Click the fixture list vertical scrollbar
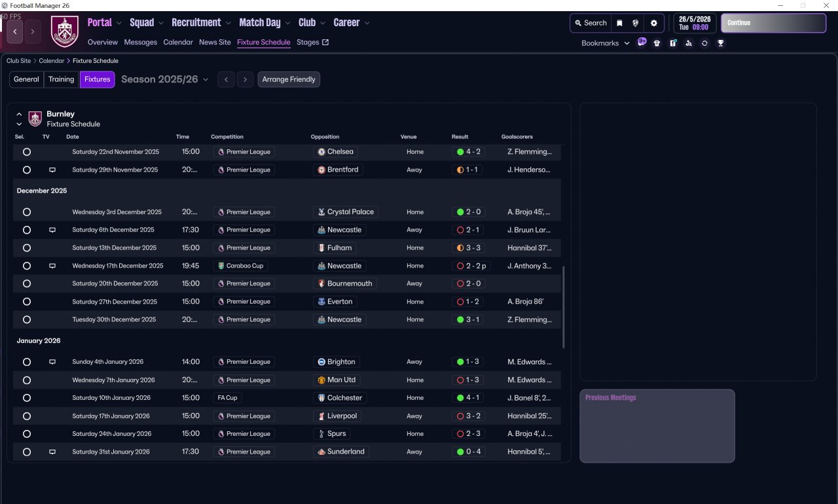The height and width of the screenshot is (504, 838). [563, 306]
